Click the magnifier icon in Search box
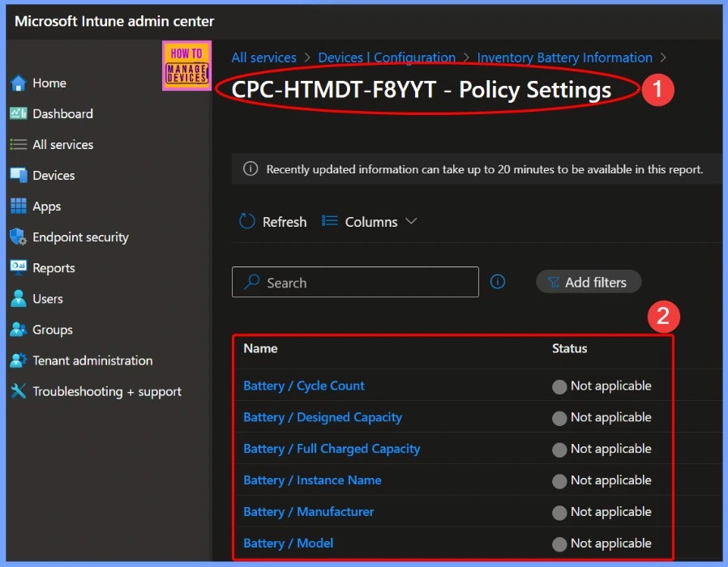The height and width of the screenshot is (567, 728). click(x=251, y=282)
